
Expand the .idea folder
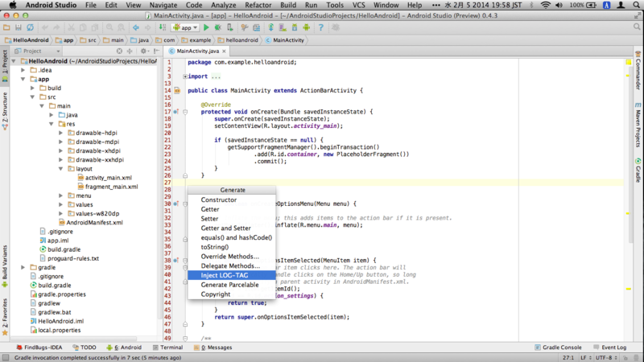point(23,70)
